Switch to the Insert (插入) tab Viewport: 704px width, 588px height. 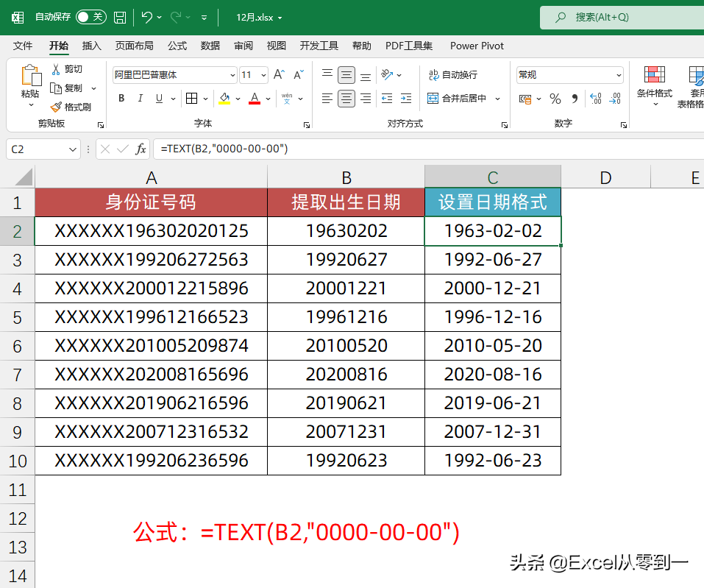click(92, 46)
